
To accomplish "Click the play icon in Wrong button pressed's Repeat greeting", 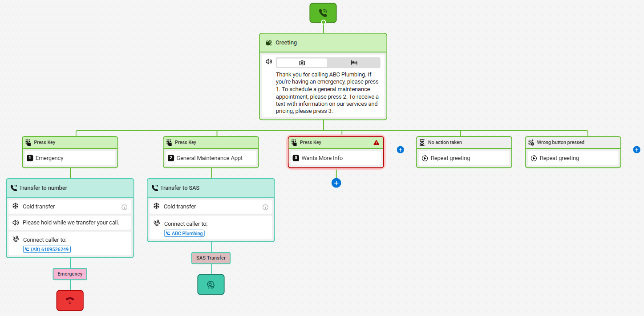I will coord(534,158).
